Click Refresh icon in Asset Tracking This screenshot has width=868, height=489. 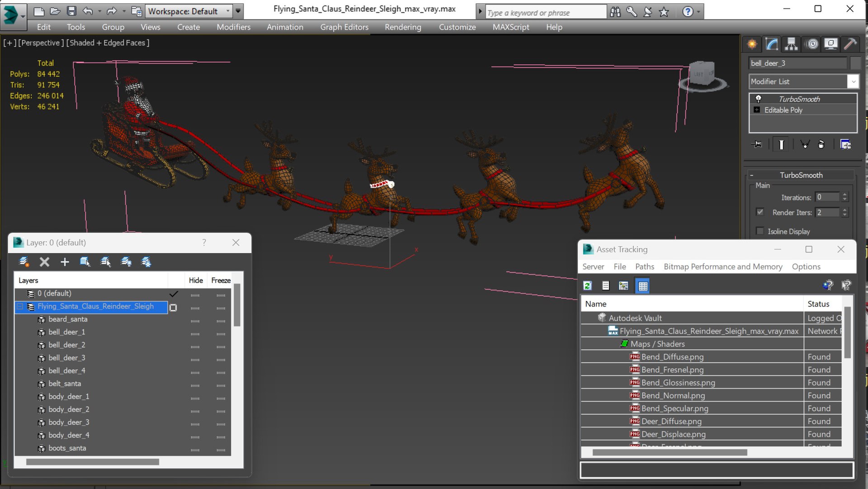(x=588, y=285)
